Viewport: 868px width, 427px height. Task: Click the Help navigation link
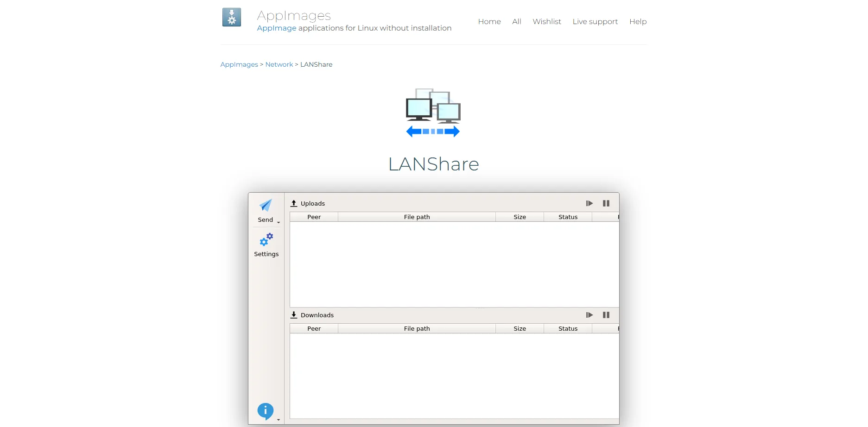[x=638, y=22]
